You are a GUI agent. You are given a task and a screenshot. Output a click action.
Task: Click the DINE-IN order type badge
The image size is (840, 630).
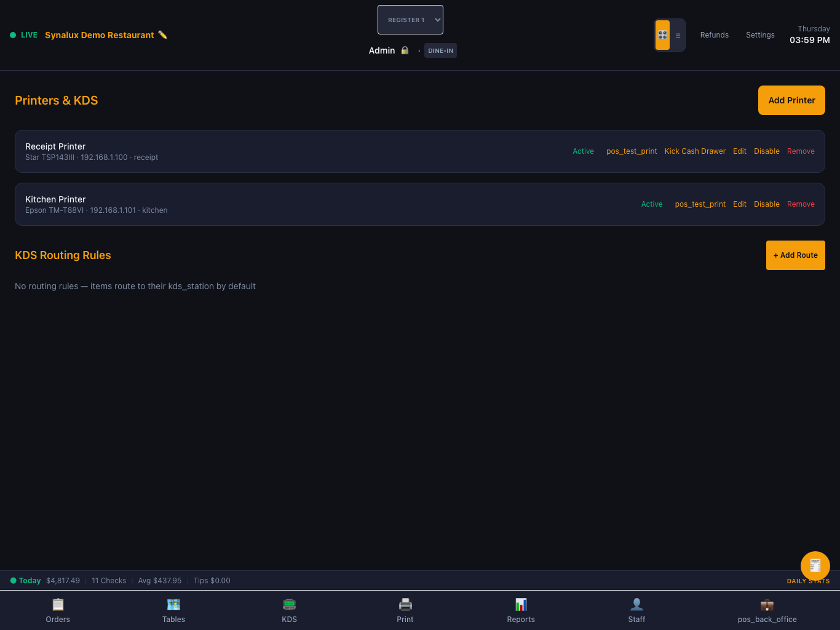pos(440,51)
